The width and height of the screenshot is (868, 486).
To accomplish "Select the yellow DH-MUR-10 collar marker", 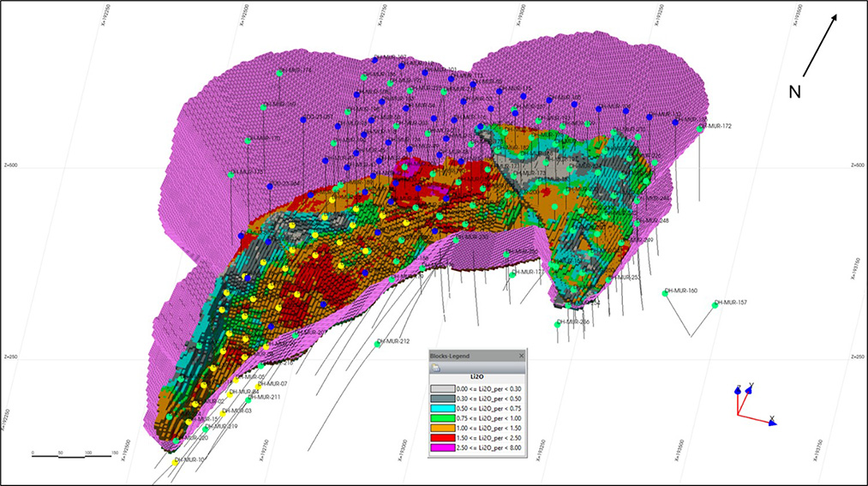I will pyautogui.click(x=177, y=461).
